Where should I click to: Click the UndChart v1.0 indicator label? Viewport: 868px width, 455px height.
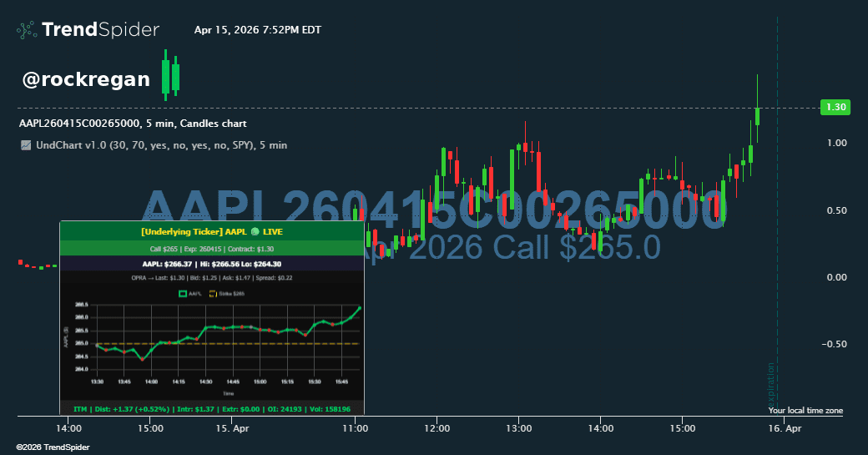pyautogui.click(x=161, y=145)
